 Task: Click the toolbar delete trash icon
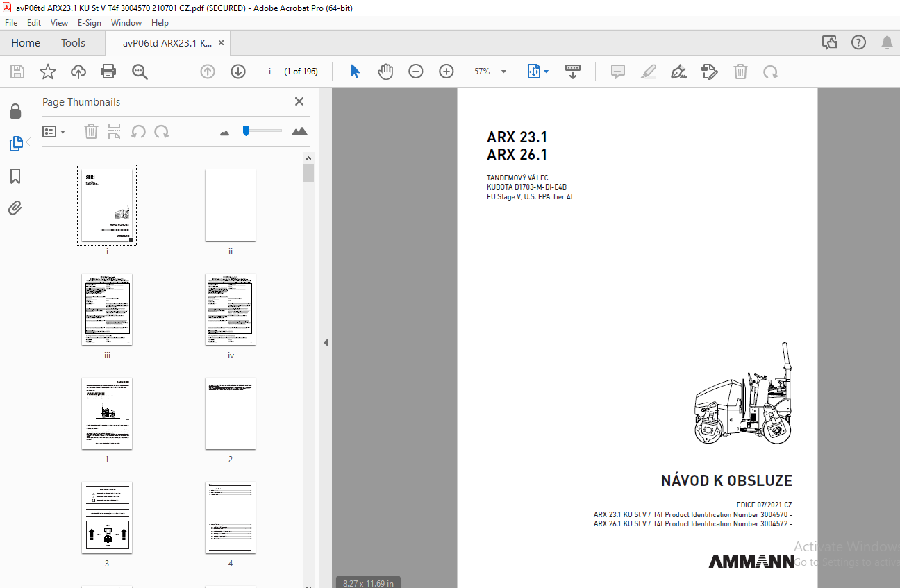pyautogui.click(x=741, y=72)
